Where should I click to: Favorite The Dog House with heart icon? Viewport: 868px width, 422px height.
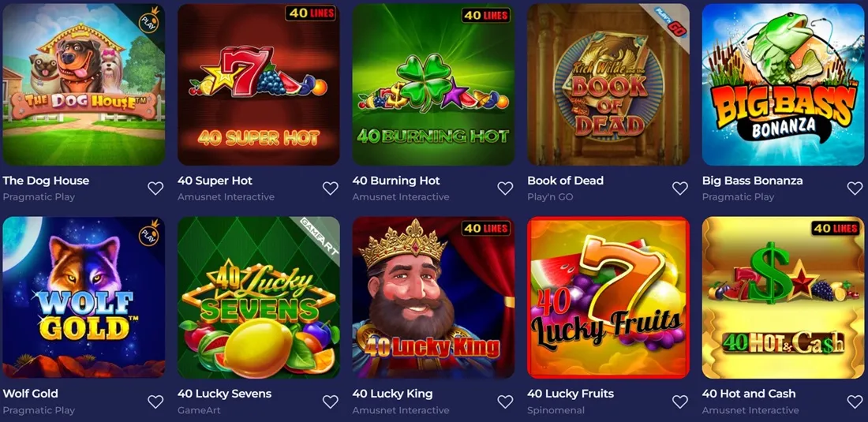click(x=155, y=188)
